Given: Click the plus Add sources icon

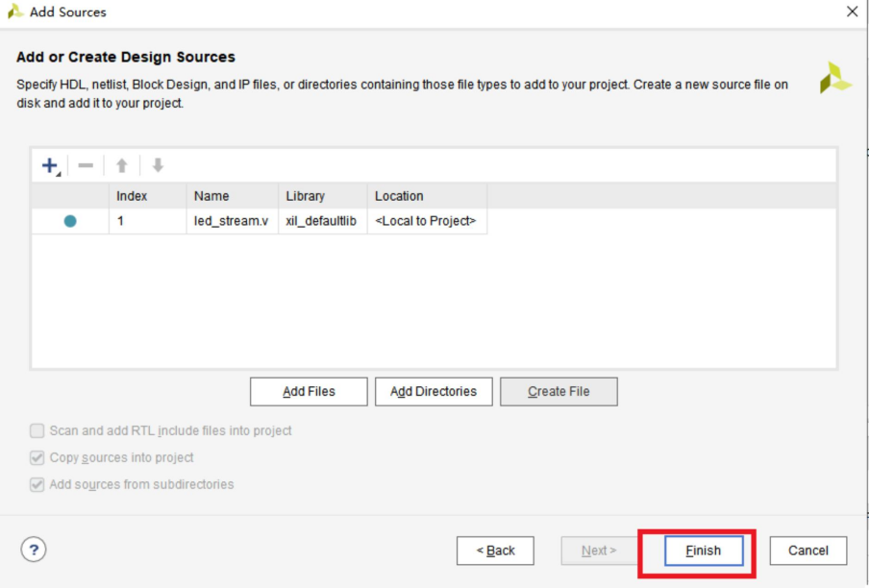Looking at the screenshot, I should [50, 166].
